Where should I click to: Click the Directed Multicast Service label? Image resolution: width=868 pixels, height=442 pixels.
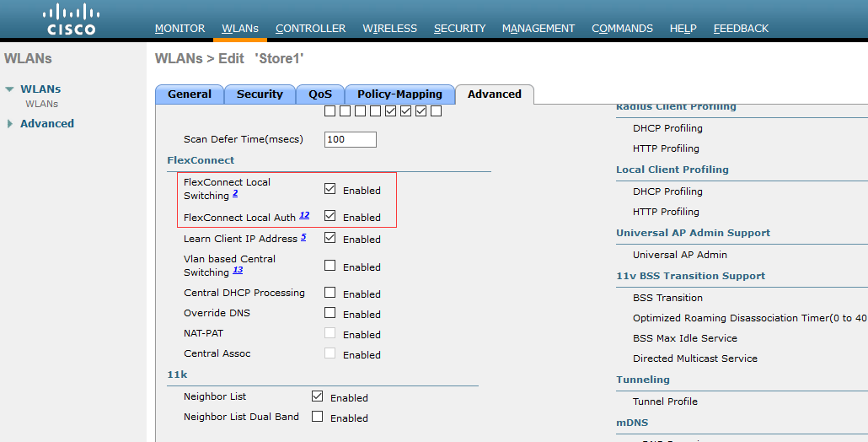coord(694,358)
